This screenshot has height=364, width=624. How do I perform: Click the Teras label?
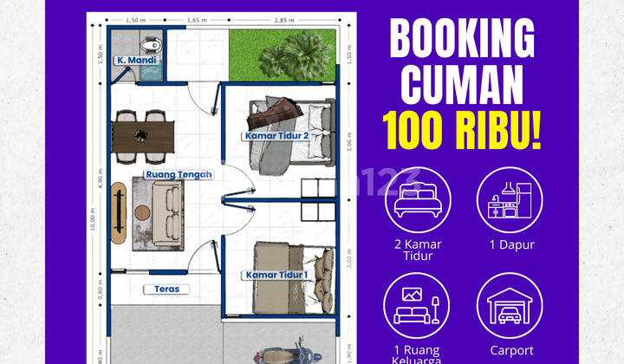click(166, 289)
